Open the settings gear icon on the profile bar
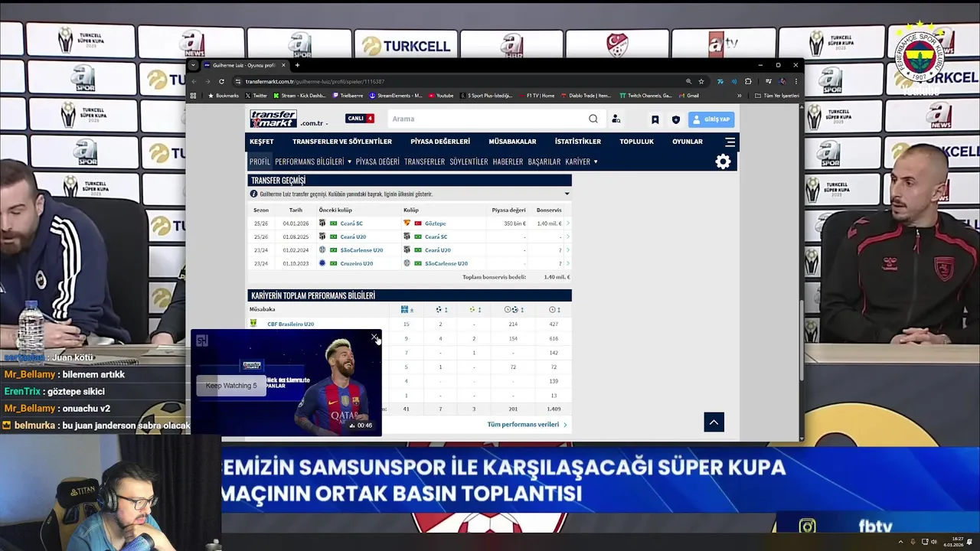Viewport: 980px width, 551px height. tap(723, 161)
